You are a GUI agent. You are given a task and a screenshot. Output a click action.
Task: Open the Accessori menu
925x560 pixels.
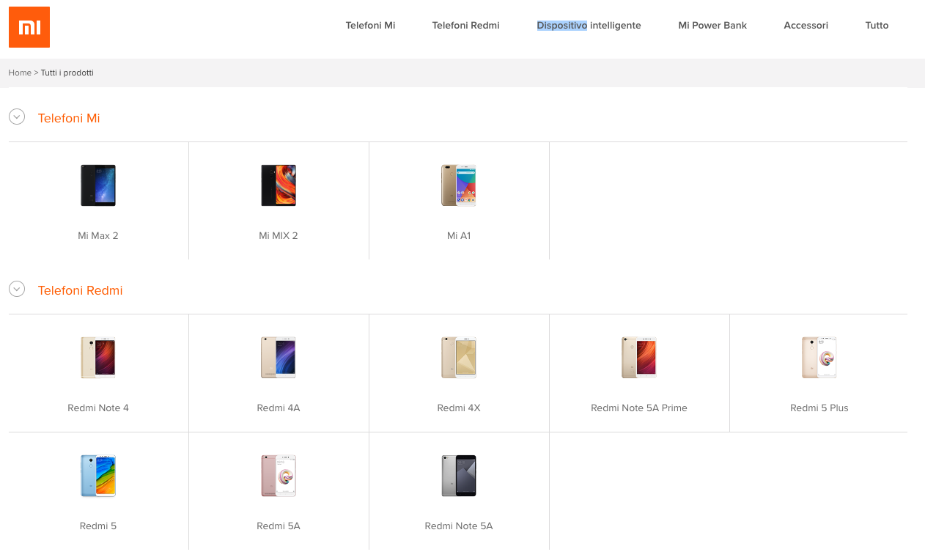point(806,25)
